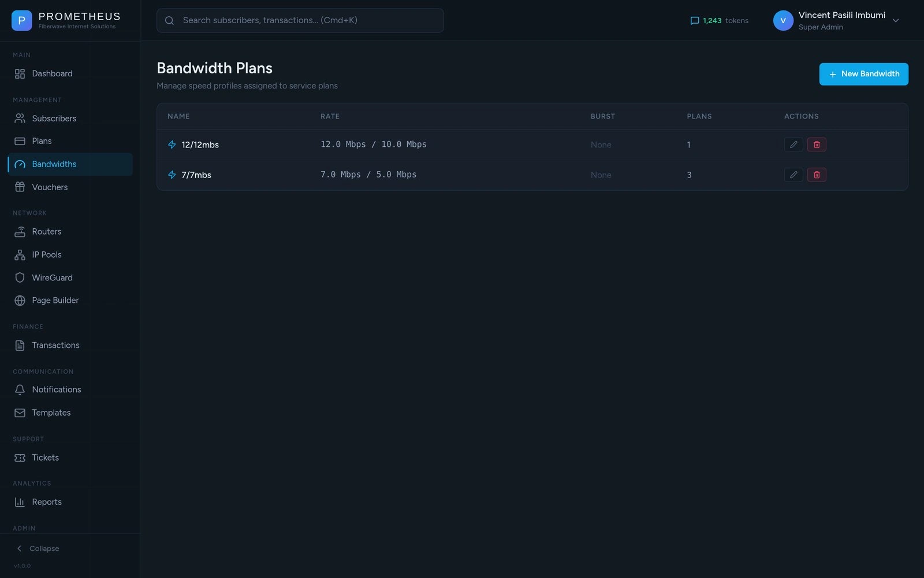Open WireGuard in the sidebar
The width and height of the screenshot is (924, 578).
pos(52,278)
